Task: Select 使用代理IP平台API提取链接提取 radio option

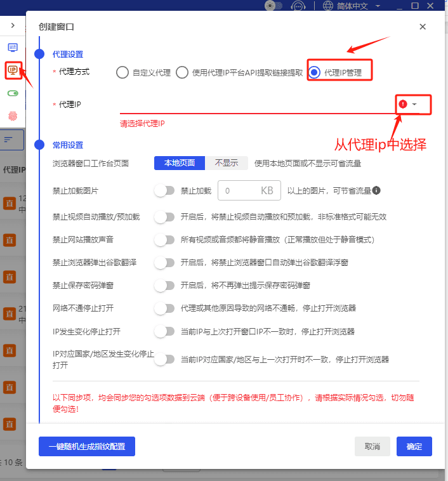Action: pos(182,72)
